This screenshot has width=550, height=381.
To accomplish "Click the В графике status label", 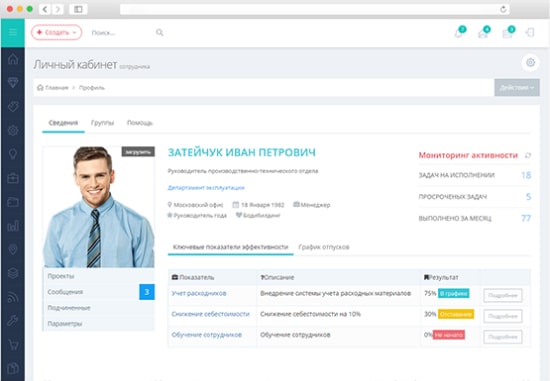I will [454, 293].
